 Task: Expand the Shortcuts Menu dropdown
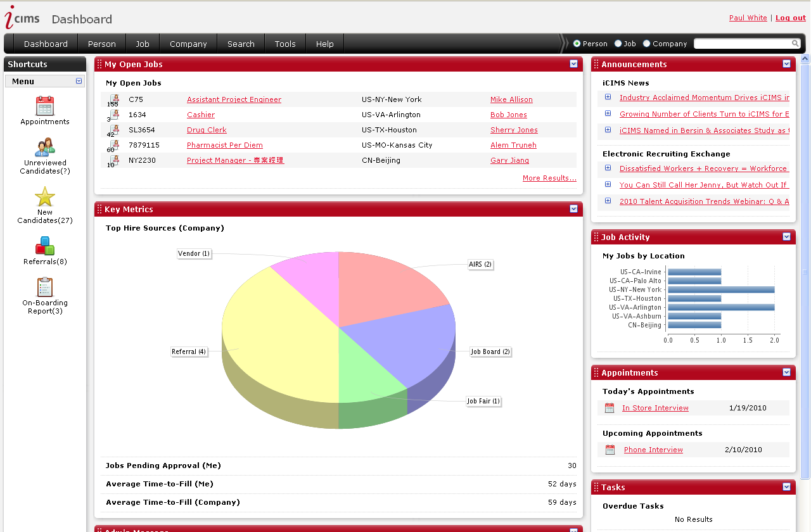79,81
